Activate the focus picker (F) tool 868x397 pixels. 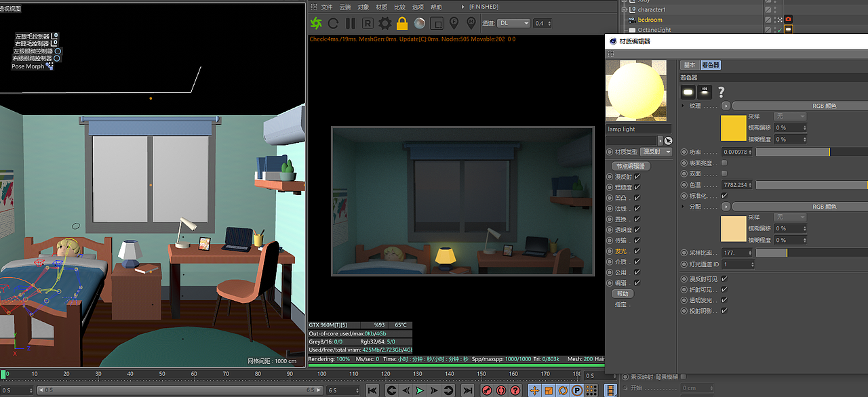(454, 22)
